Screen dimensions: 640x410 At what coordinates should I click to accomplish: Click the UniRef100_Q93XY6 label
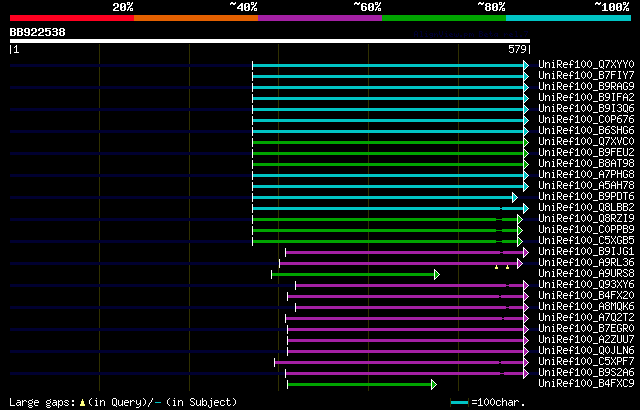tap(586, 285)
